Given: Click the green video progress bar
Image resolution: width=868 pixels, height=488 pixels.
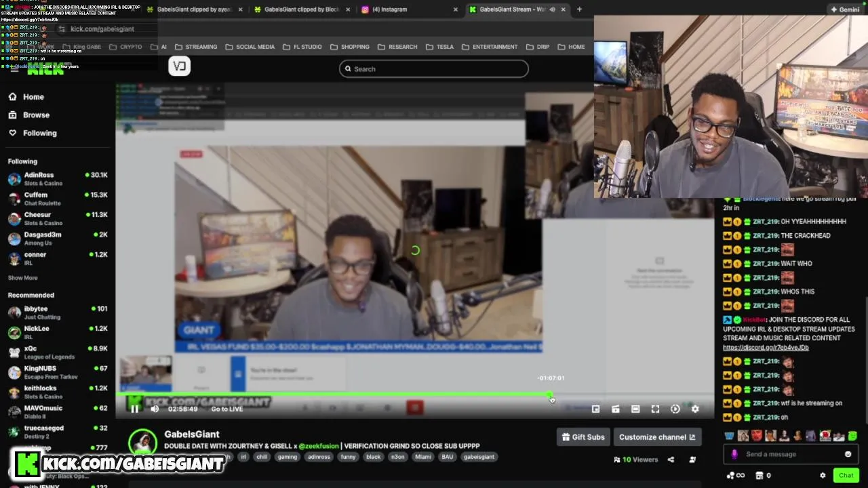Looking at the screenshot, I should point(334,394).
